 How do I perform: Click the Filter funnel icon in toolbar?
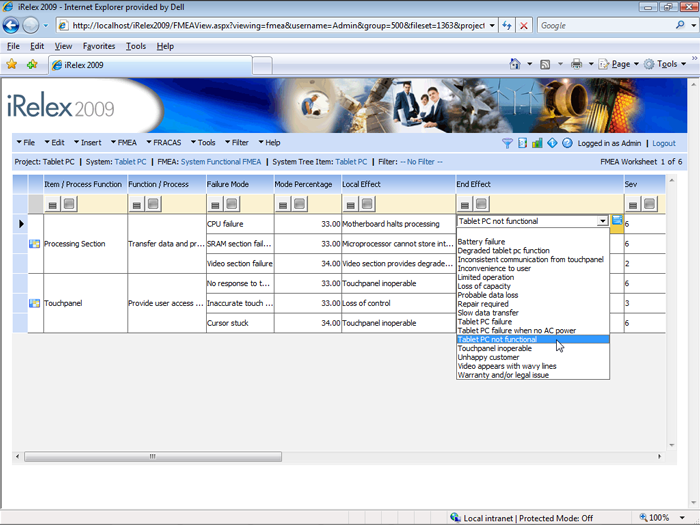[507, 143]
